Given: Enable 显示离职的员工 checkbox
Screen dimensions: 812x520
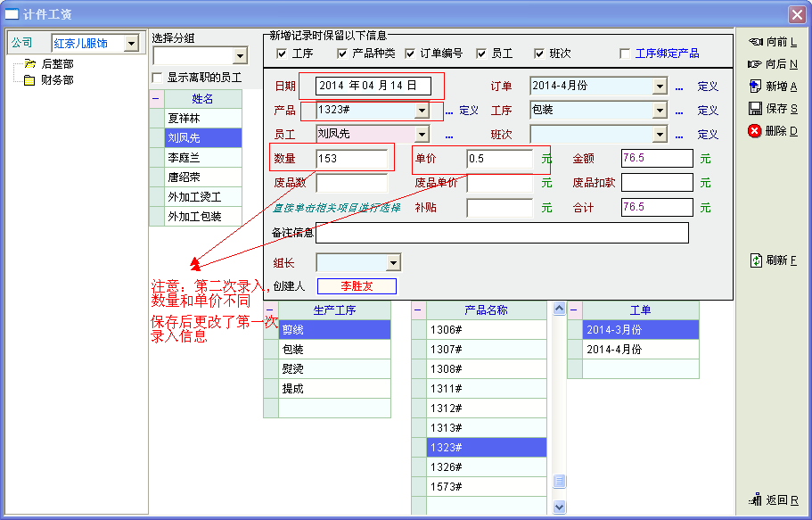Looking at the screenshot, I should click(159, 78).
